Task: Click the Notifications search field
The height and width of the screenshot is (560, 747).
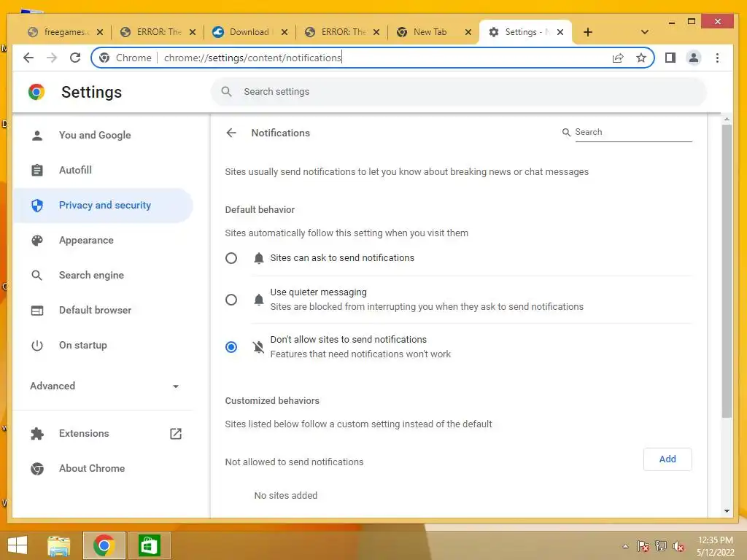Action: pyautogui.click(x=633, y=132)
